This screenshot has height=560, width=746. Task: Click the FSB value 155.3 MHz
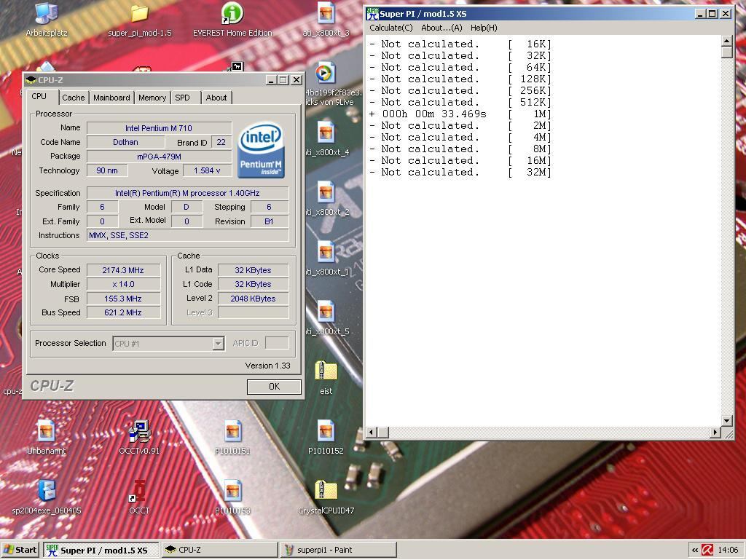tap(123, 299)
